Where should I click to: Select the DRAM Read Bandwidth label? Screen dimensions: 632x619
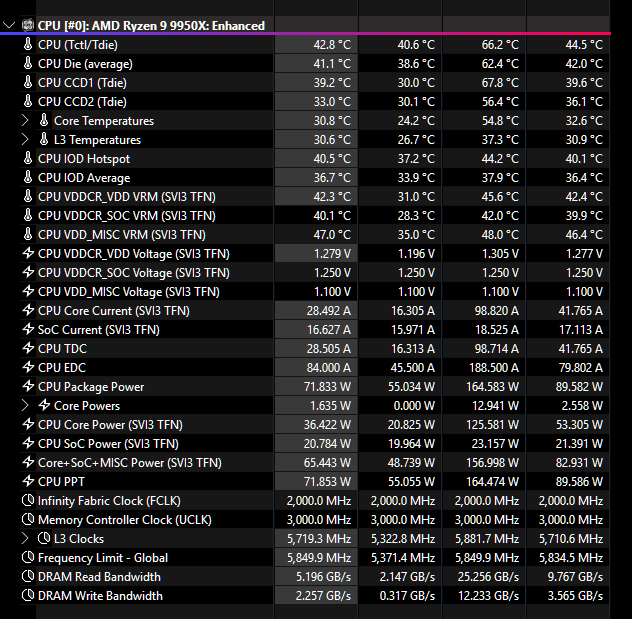point(99,577)
